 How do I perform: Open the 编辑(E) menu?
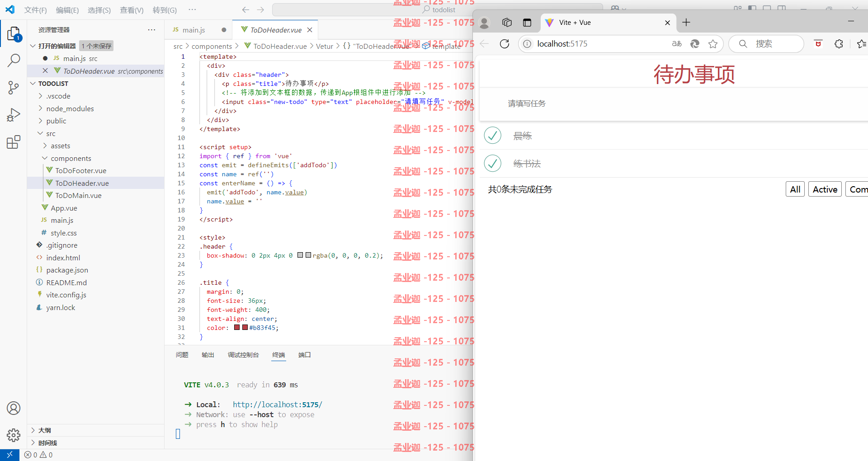click(x=67, y=10)
